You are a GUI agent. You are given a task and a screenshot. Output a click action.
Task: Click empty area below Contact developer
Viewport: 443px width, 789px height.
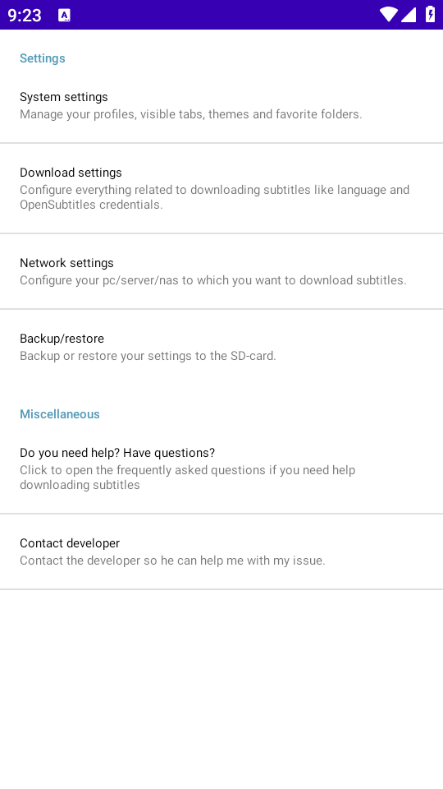222,689
